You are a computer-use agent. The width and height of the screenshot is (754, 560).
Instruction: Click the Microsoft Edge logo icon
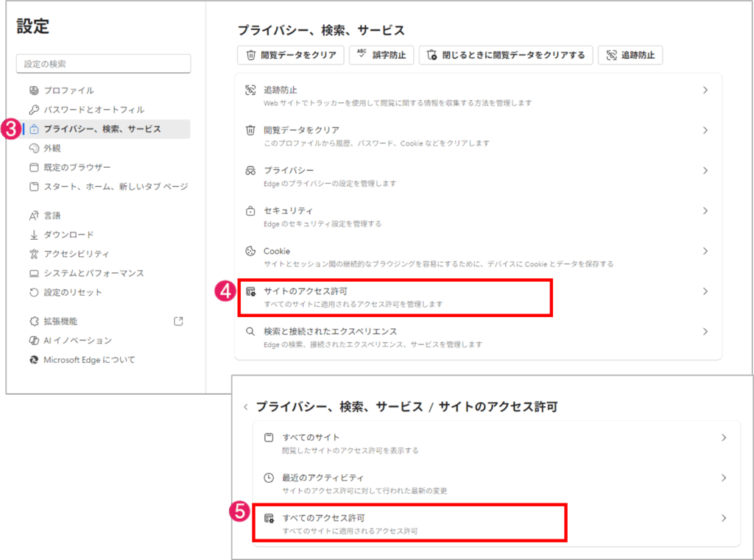tap(33, 360)
